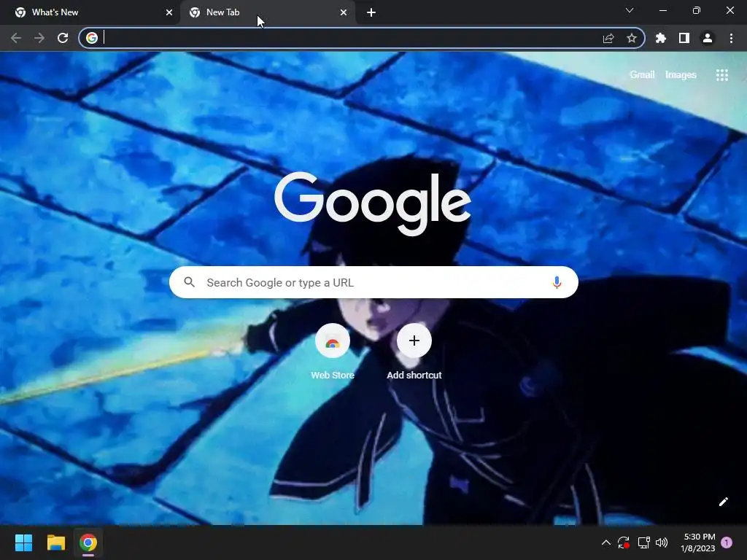Toggle the side panel button
747x560 pixels.
684,38
